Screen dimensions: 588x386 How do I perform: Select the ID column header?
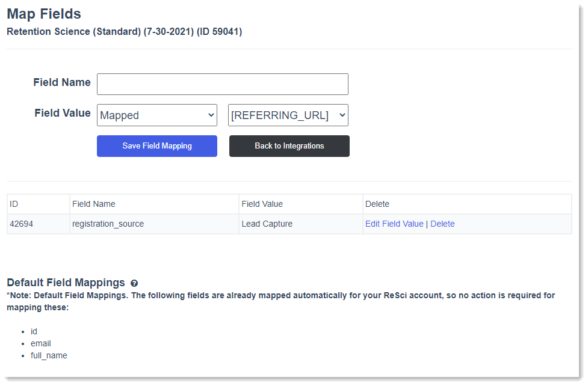[x=39, y=204]
